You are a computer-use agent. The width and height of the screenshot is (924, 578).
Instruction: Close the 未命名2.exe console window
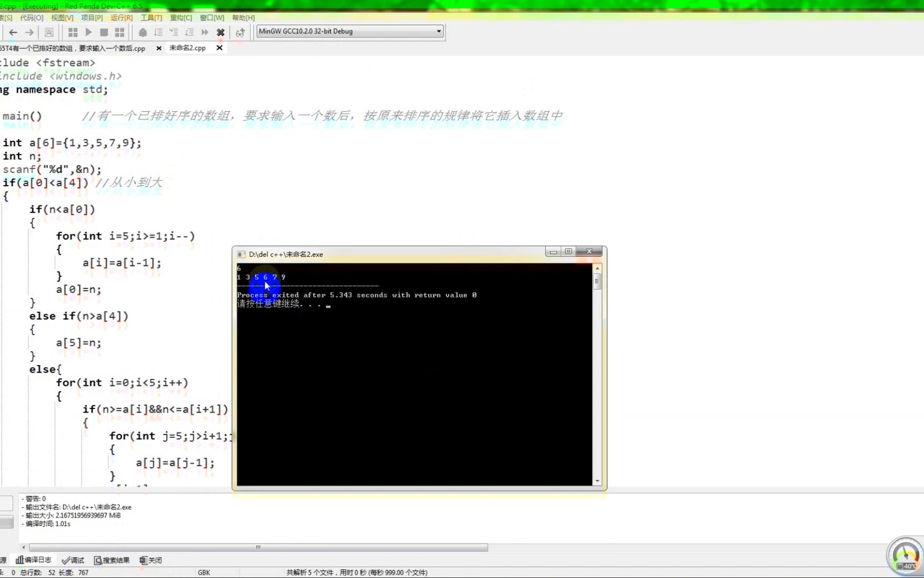pos(589,252)
